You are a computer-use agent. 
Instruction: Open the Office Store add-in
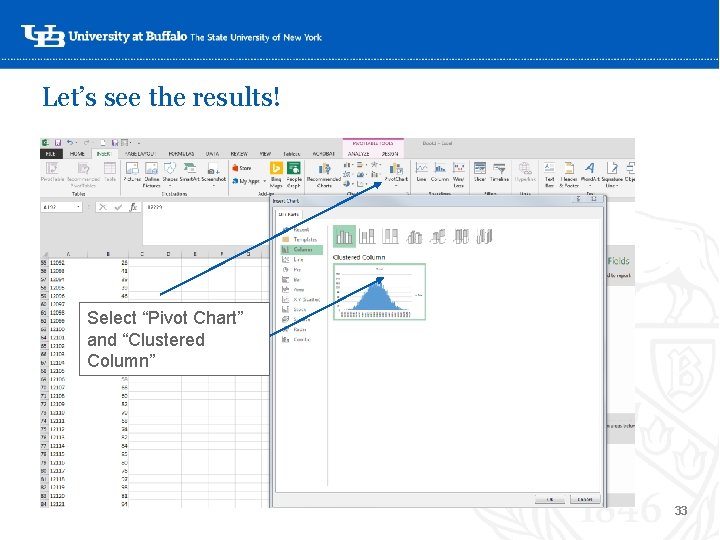pos(242,168)
